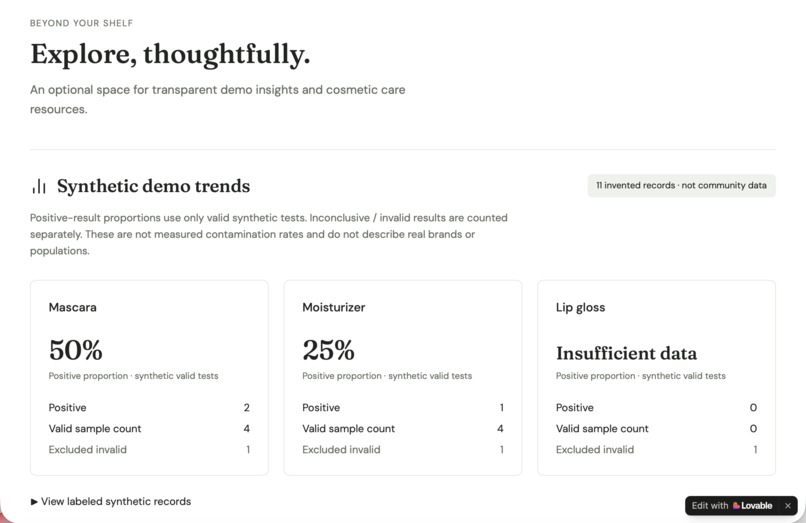806x523 pixels.
Task: Click the 25% positive proportion figure
Action: pyautogui.click(x=328, y=350)
